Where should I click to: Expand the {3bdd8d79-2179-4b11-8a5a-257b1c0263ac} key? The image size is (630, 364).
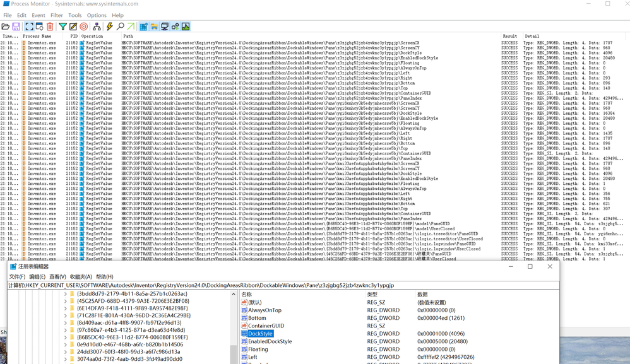click(66, 294)
